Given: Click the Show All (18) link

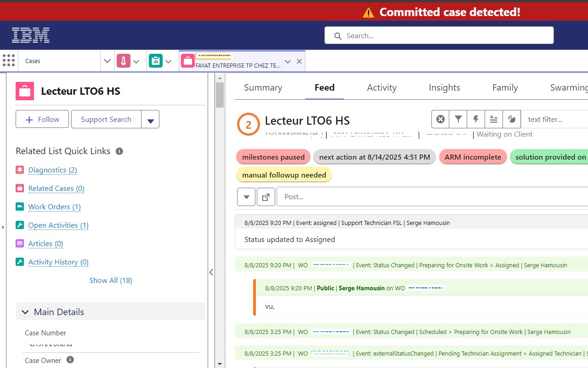Looking at the screenshot, I should 111,280.
